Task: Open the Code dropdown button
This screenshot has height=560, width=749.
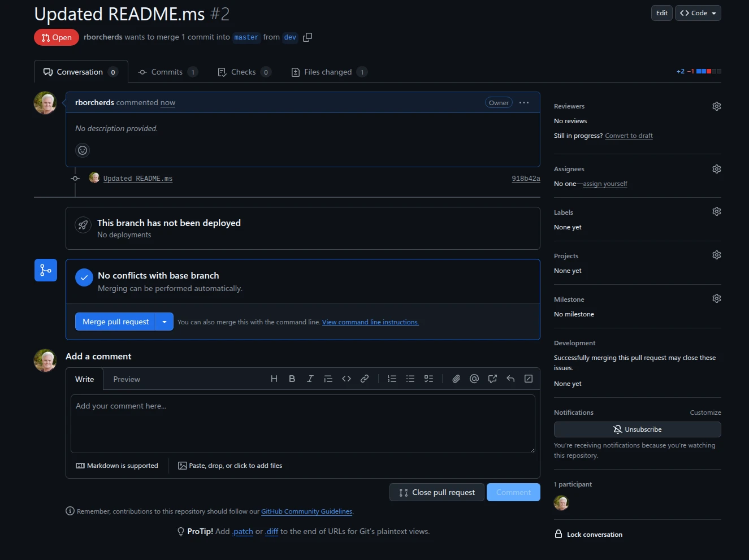Action: (x=698, y=13)
